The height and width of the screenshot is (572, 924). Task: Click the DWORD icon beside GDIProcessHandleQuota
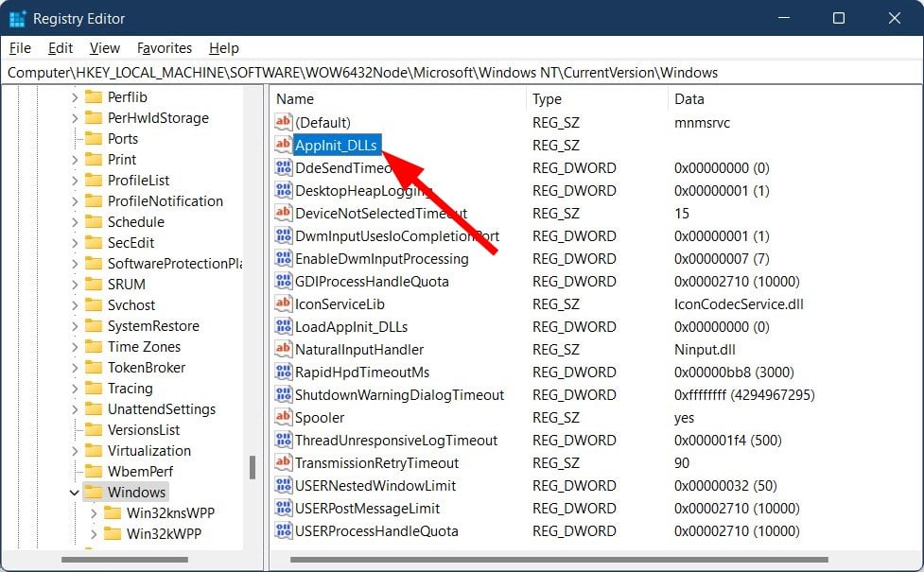pyautogui.click(x=284, y=281)
